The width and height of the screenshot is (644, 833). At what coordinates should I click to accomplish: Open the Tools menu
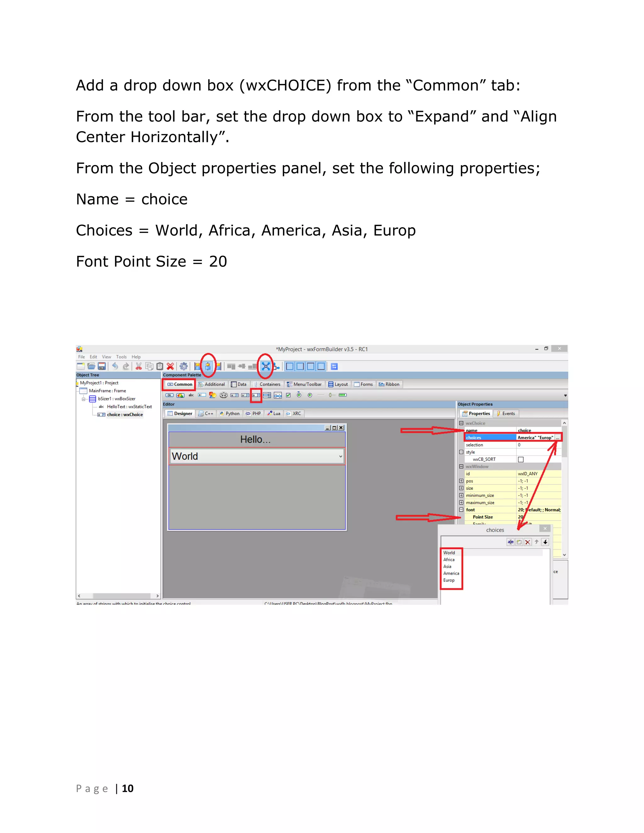(x=121, y=357)
